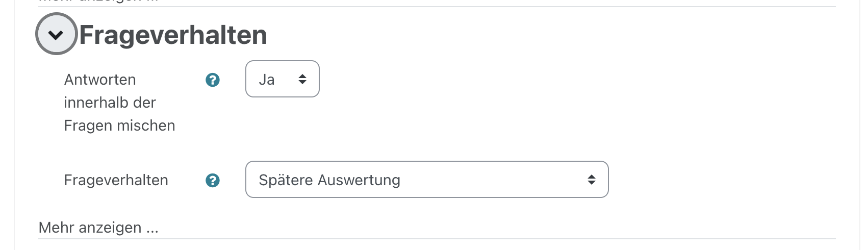Collapse the Frageverhalten section with the chevron
Screen dimensions: 868x250
[x=56, y=34]
